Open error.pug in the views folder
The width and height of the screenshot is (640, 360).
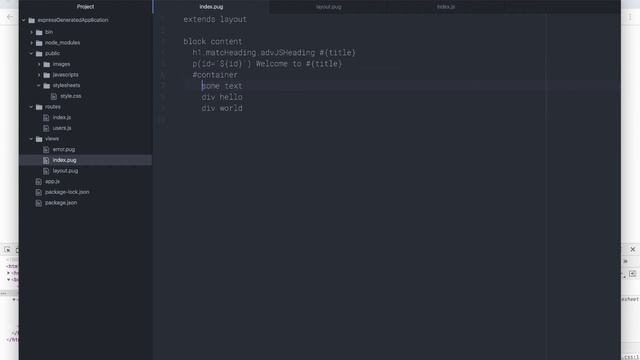(64, 149)
